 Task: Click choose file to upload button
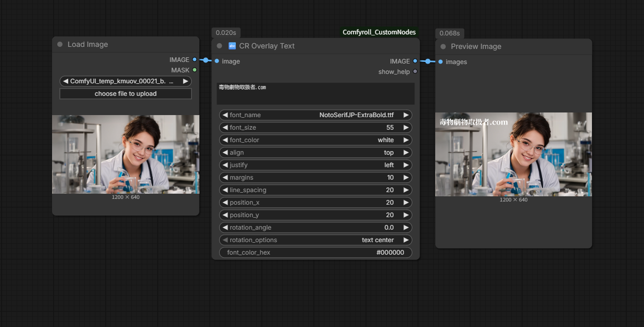coord(125,94)
